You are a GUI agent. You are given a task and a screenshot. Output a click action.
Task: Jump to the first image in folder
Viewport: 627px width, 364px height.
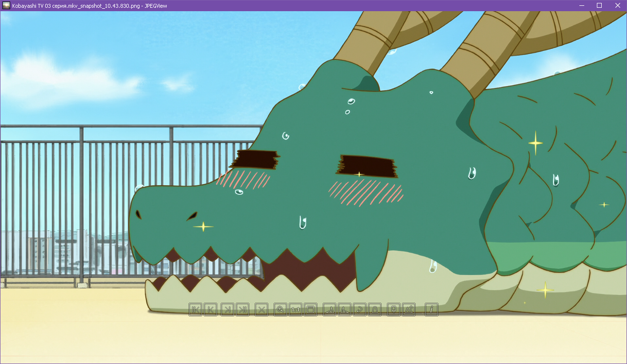pyautogui.click(x=195, y=310)
